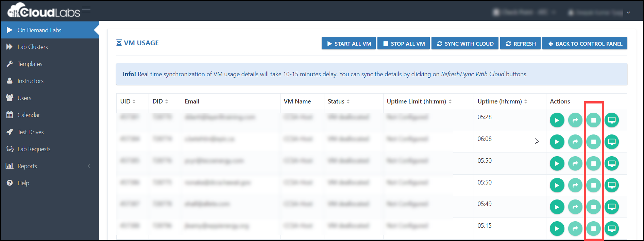Start the VM in the 06:08 uptime row
This screenshot has height=241, width=644.
pyautogui.click(x=557, y=142)
